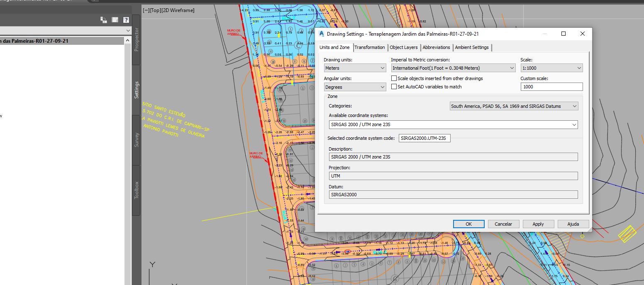Toggle the Panorama display icon in Toolspace

pos(115,19)
